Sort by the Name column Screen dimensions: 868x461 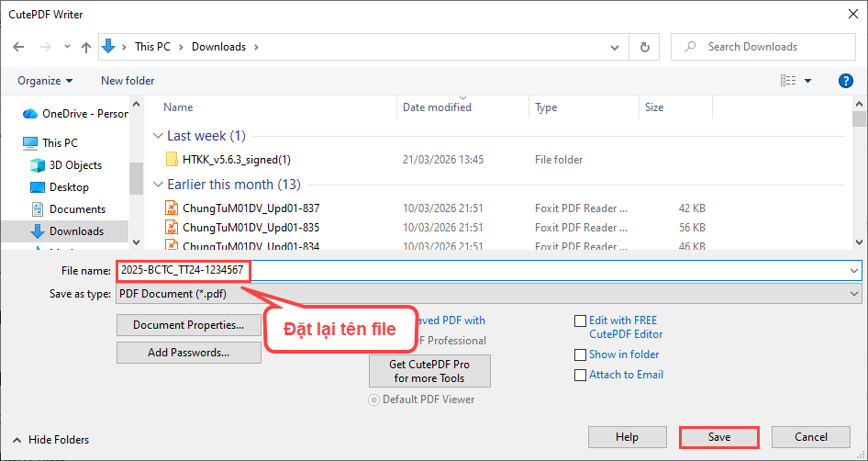click(x=178, y=107)
